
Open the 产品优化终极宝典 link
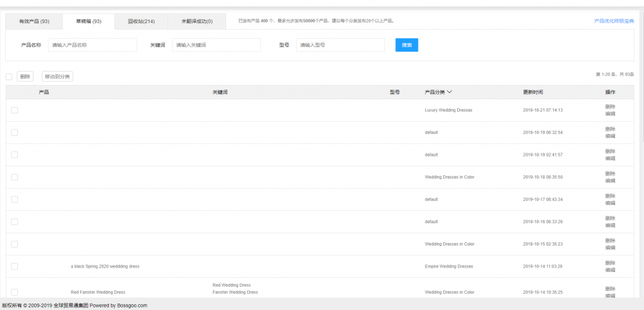(x=616, y=21)
